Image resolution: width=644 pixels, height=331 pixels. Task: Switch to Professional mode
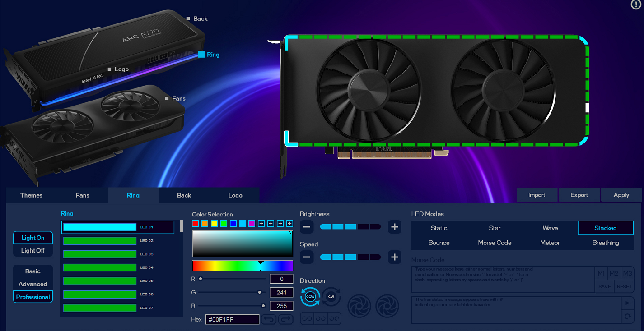click(x=33, y=297)
